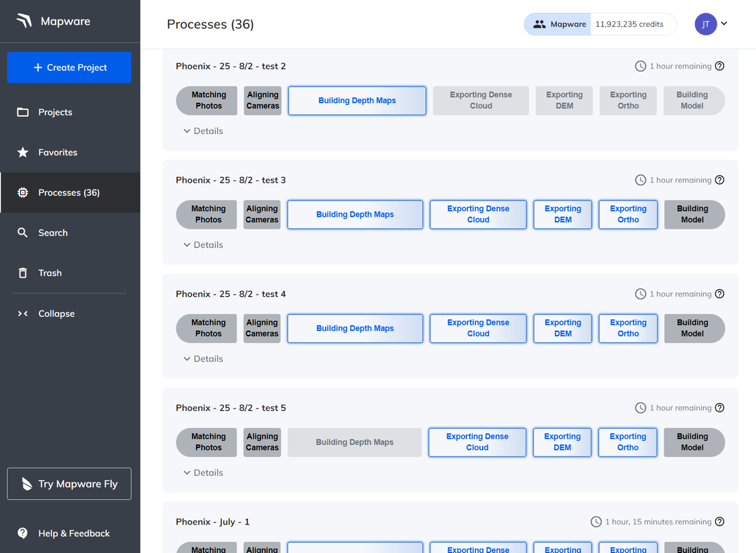Click the Search magnifier icon
Viewport: 756px width, 553px height.
point(23,233)
